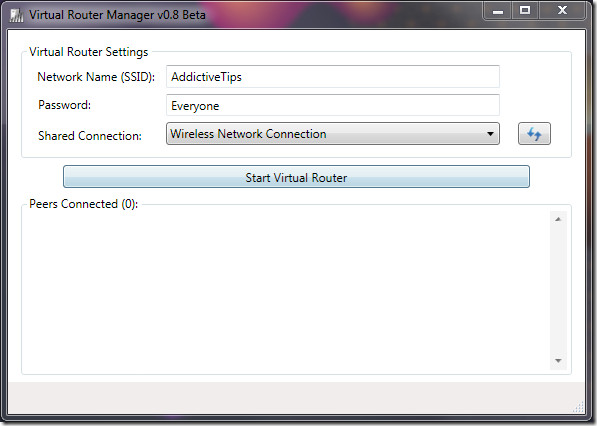Open the Shared Connection dropdown
597x426 pixels.
coord(333,134)
